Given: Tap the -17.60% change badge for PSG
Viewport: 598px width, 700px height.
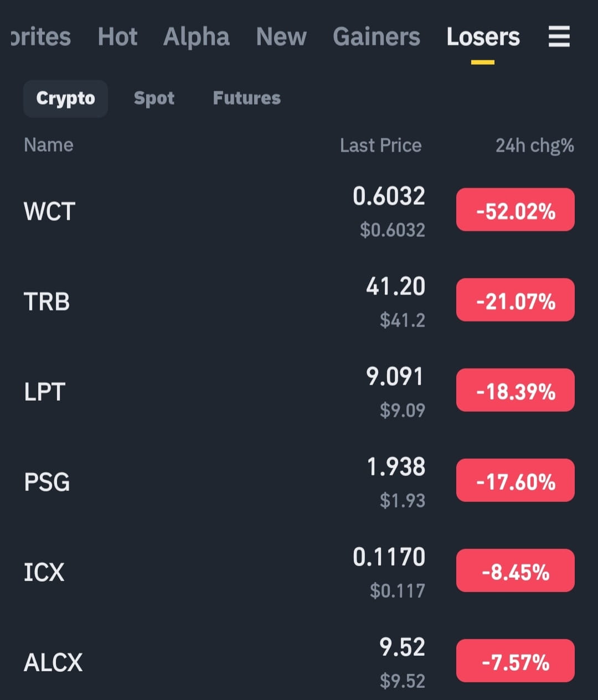Looking at the screenshot, I should [x=515, y=480].
